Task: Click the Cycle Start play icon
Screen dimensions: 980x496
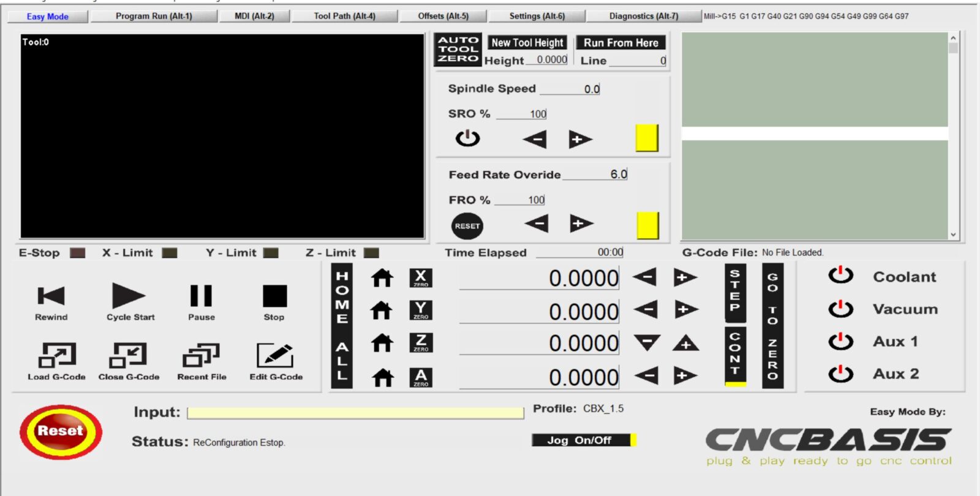Action: (x=129, y=296)
